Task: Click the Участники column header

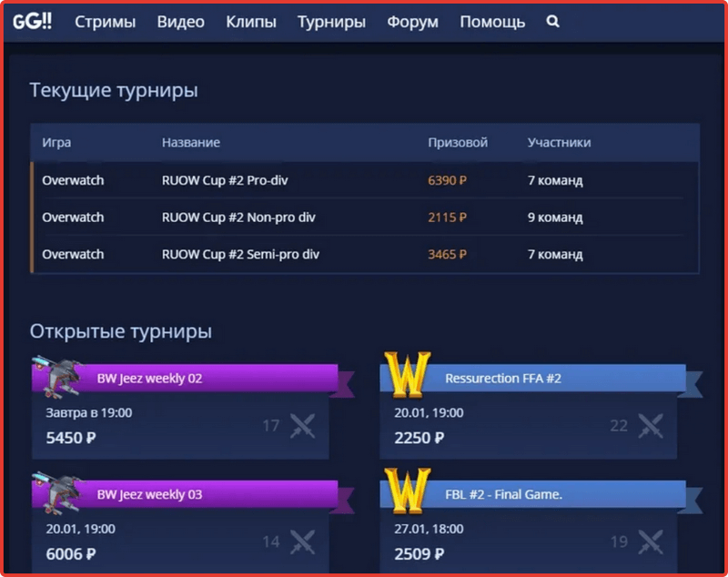Action: (559, 143)
